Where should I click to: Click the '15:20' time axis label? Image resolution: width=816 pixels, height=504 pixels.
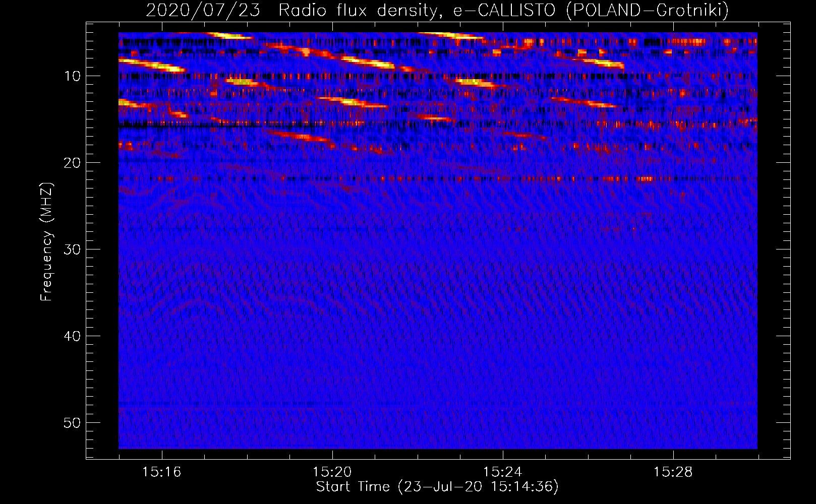tap(332, 472)
